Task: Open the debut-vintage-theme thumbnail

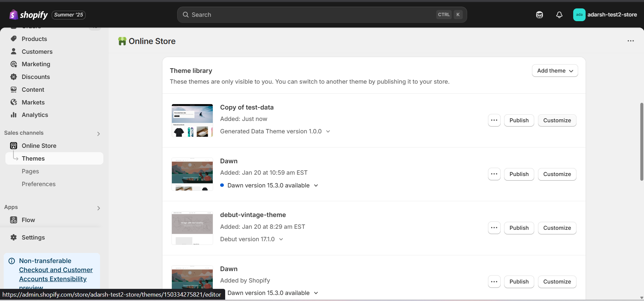Action: click(x=192, y=228)
